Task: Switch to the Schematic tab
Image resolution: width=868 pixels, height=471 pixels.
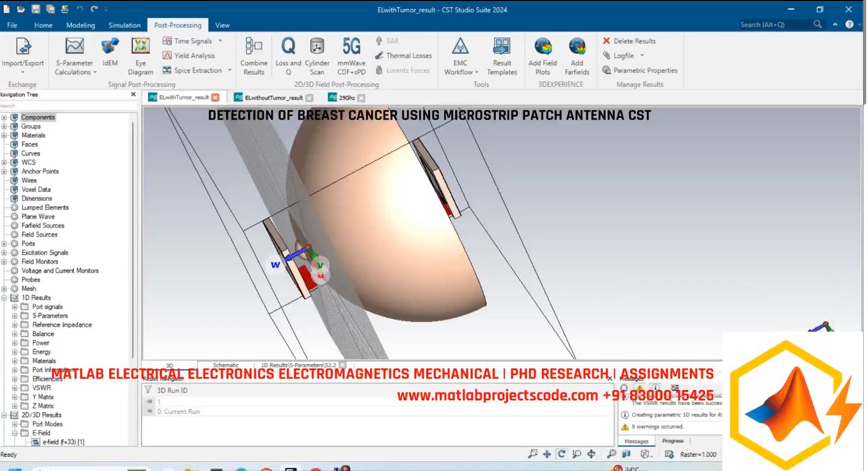Action: coord(225,364)
